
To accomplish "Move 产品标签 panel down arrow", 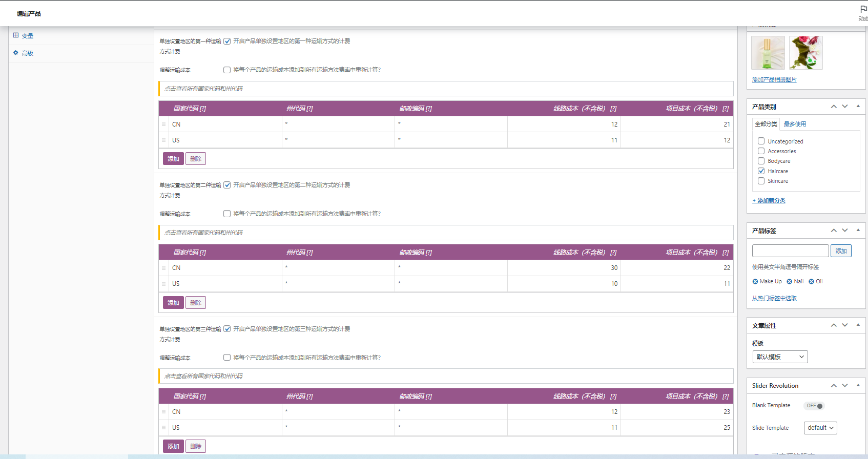I will 845,231.
